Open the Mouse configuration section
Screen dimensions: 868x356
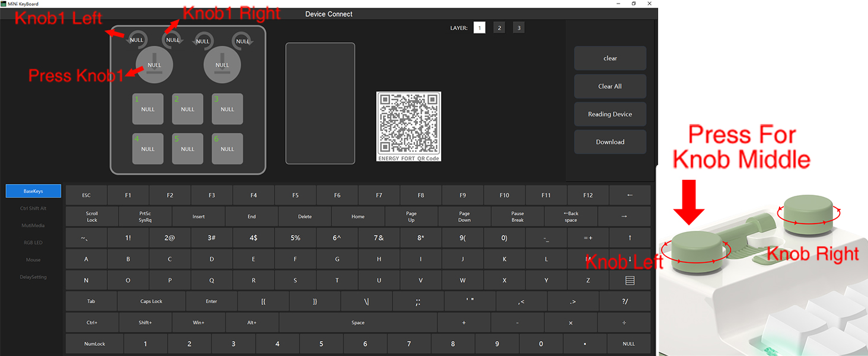(33, 259)
